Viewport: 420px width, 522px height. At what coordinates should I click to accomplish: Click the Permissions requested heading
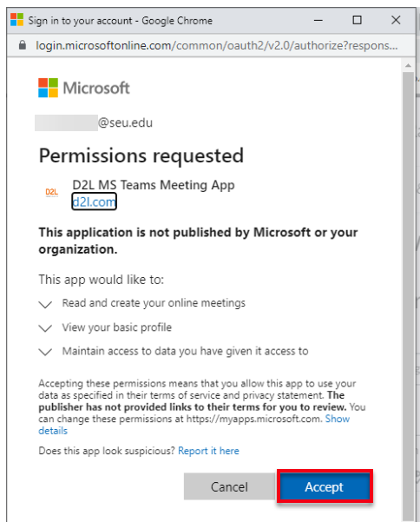point(141,155)
